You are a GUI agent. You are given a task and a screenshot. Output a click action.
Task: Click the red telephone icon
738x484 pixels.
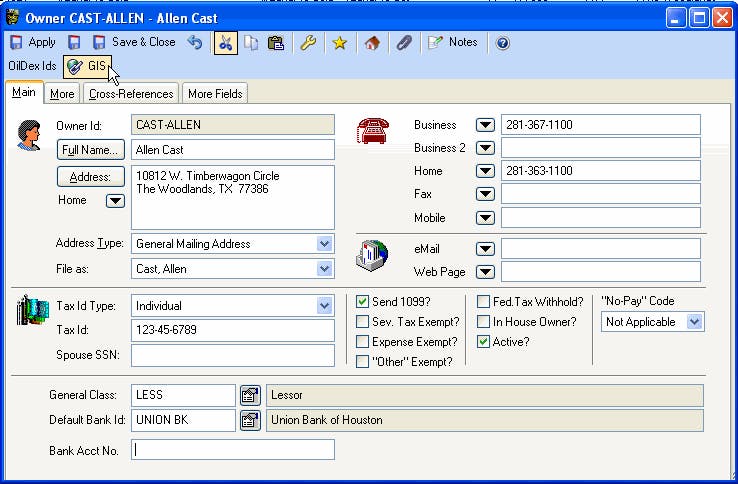pyautogui.click(x=373, y=131)
